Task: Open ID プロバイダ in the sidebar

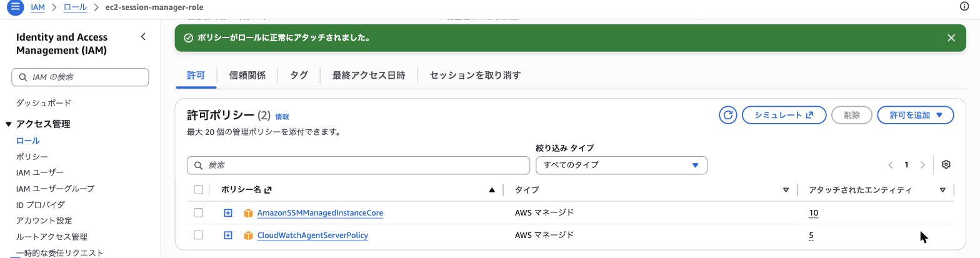Action: pos(41,204)
